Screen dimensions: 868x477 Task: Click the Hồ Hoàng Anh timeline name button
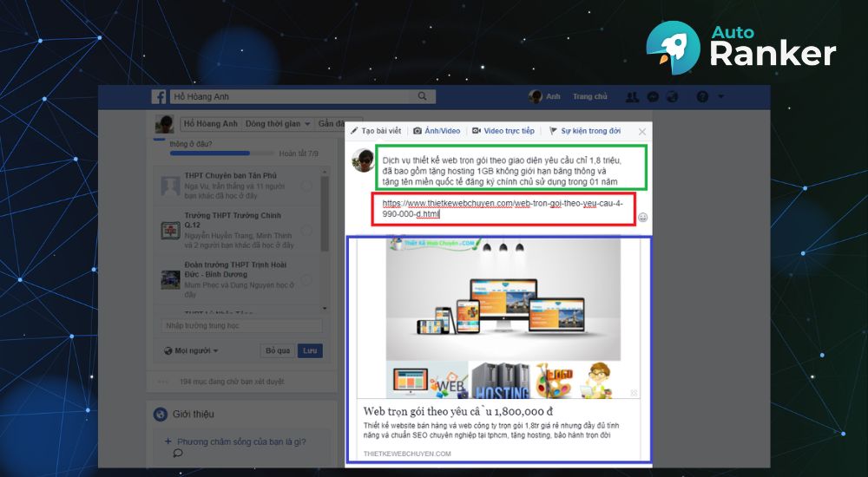click(211, 124)
